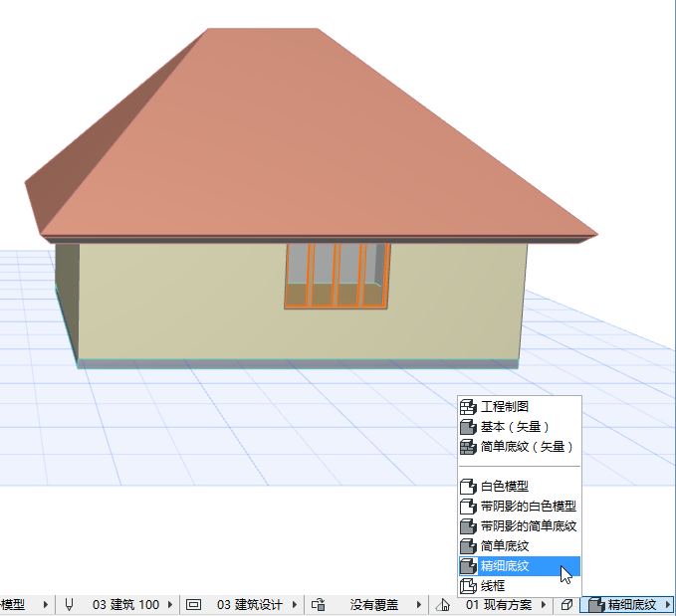
Task: Click the 01 现有方案 renovation label
Action: pyautogui.click(x=499, y=605)
